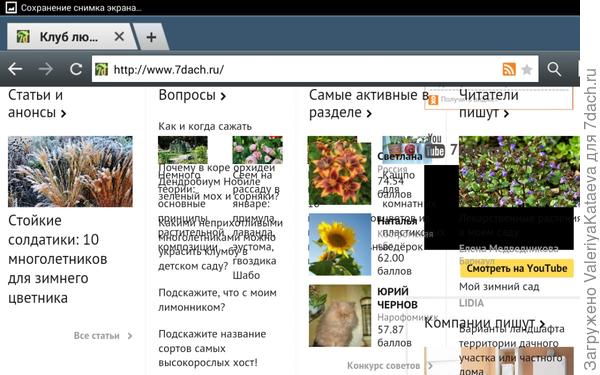Open the "Елена Медведникова" author link
600x375 pixels.
point(509,249)
